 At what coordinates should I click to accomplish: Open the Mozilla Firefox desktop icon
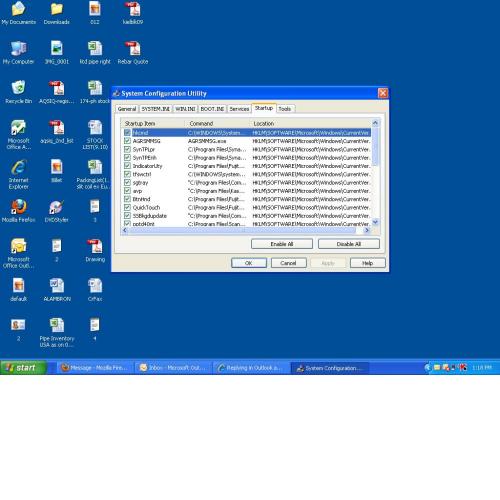(x=18, y=210)
